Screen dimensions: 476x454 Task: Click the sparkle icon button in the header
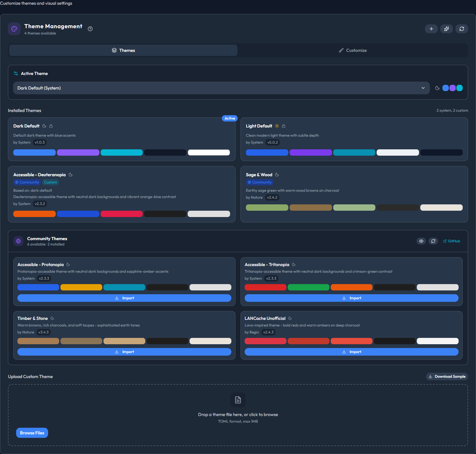tap(447, 29)
